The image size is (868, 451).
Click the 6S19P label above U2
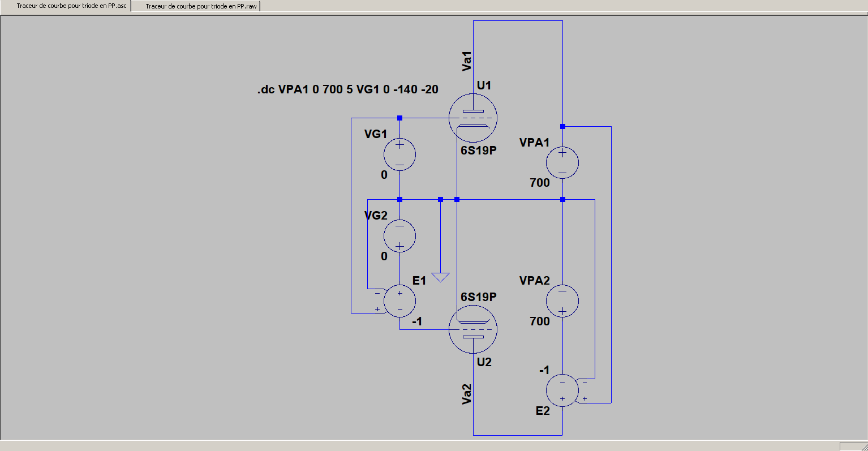pos(479,297)
